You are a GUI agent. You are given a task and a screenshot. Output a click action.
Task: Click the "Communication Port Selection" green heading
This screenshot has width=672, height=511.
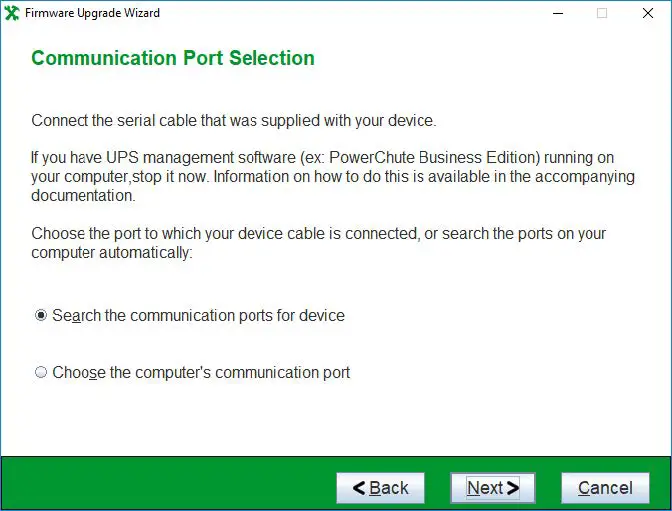[173, 58]
